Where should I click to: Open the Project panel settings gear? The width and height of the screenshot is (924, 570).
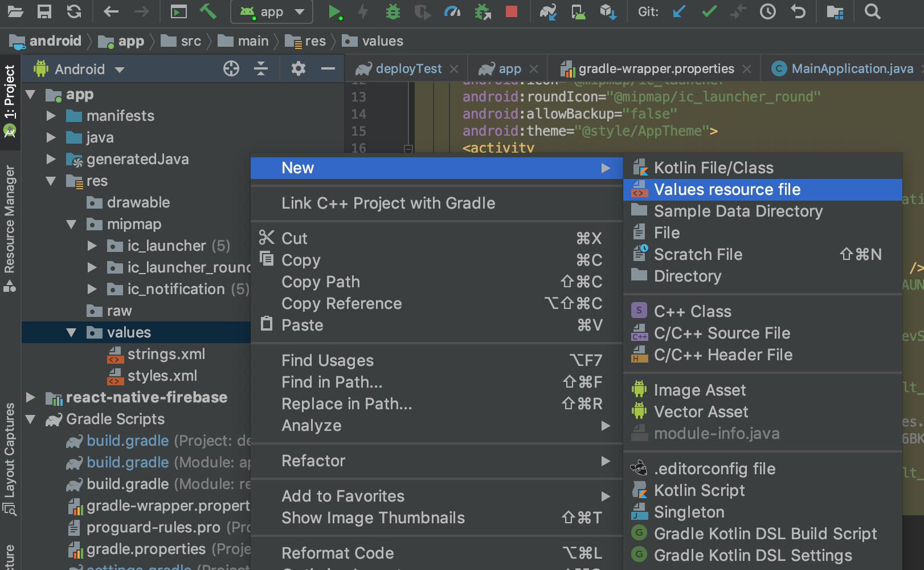coord(299,69)
